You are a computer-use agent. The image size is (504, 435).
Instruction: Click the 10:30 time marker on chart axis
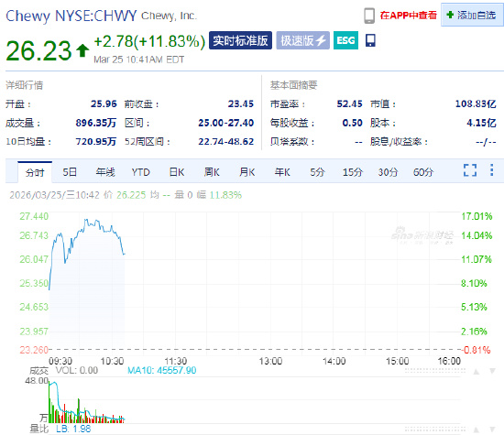(112, 361)
